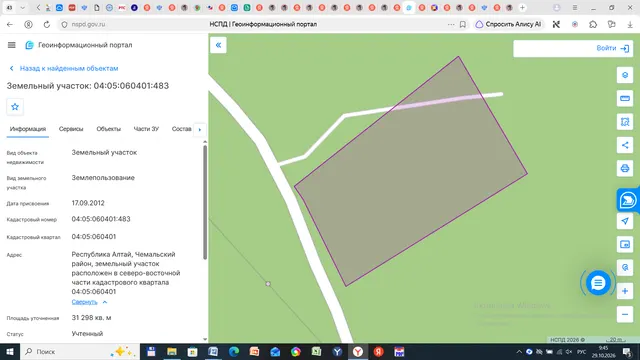This screenshot has width=640, height=360.
Task: Reload the page with refresh icon
Action: (47, 24)
